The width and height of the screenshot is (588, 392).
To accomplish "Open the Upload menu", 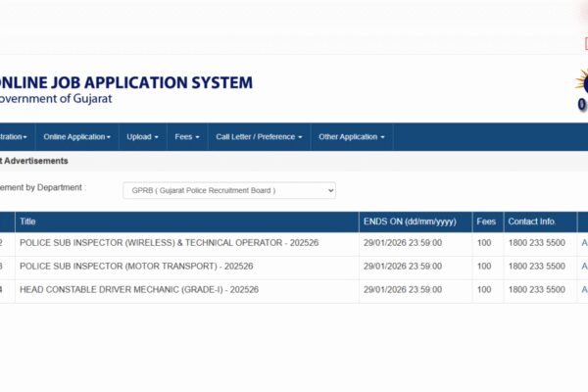I will click(142, 137).
